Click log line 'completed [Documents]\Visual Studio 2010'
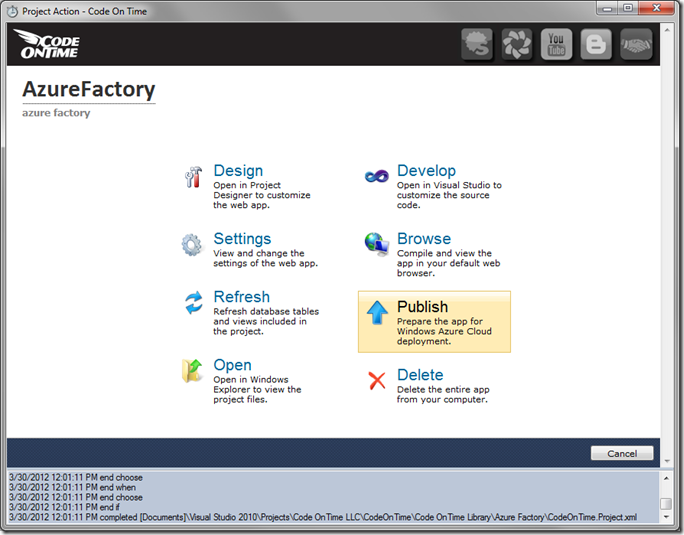Image resolution: width=684 pixels, height=535 pixels. 323,517
